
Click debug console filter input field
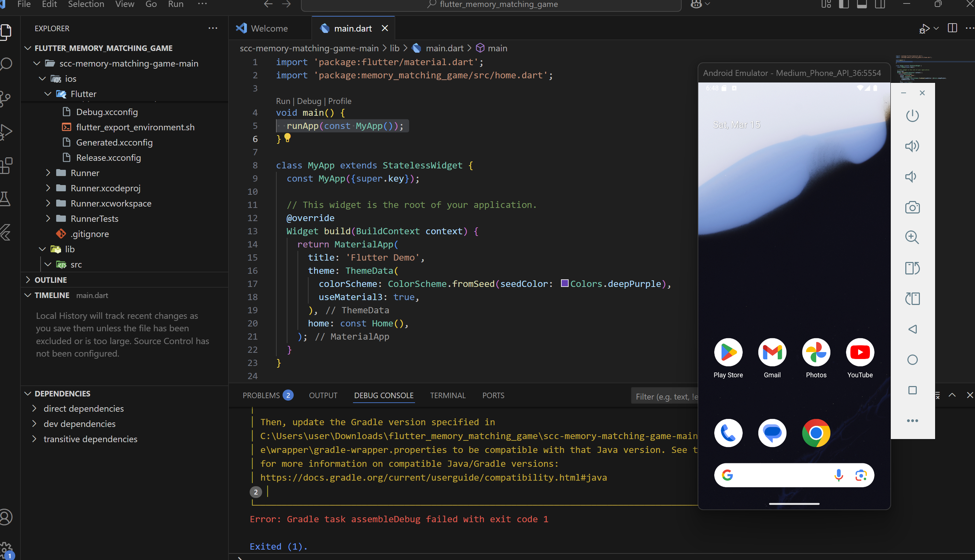tap(664, 396)
